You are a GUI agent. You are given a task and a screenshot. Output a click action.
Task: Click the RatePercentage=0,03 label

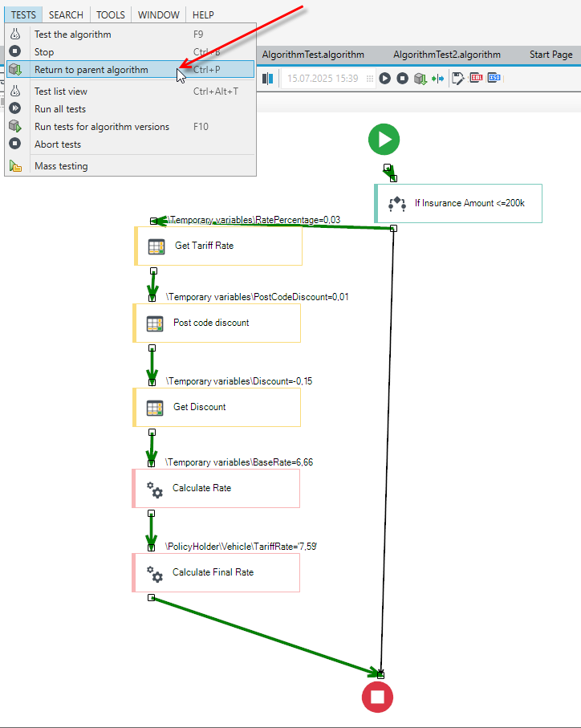(x=254, y=220)
